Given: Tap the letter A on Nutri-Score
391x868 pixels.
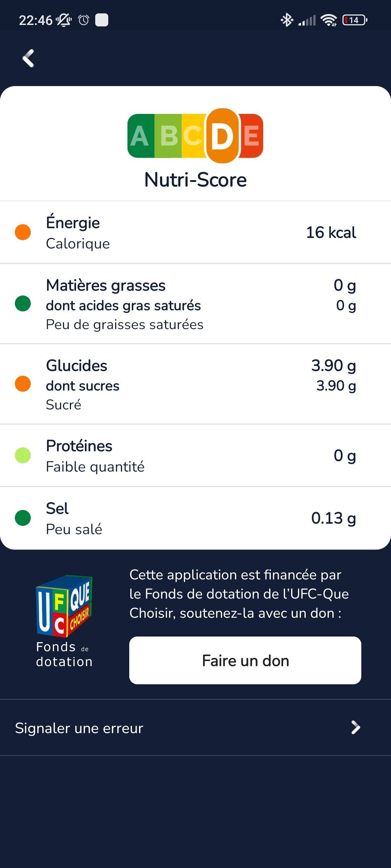Looking at the screenshot, I should click(140, 136).
